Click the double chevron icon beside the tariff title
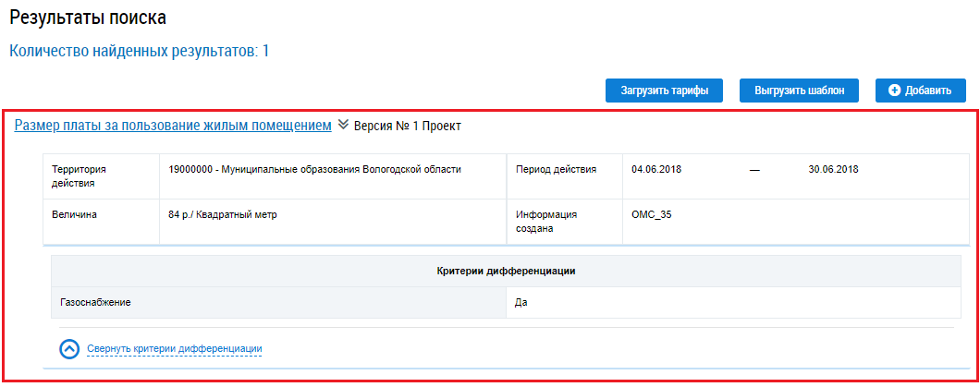 pyautogui.click(x=343, y=125)
